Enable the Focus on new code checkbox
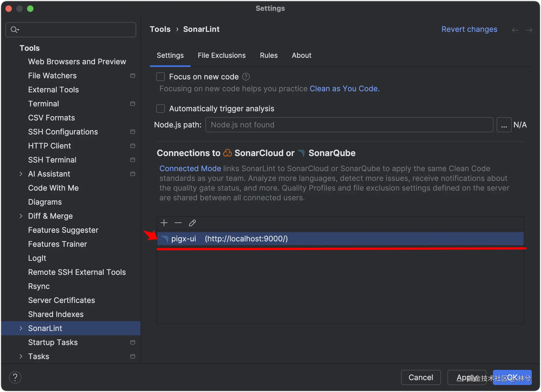Image resolution: width=541 pixels, height=392 pixels. click(161, 77)
